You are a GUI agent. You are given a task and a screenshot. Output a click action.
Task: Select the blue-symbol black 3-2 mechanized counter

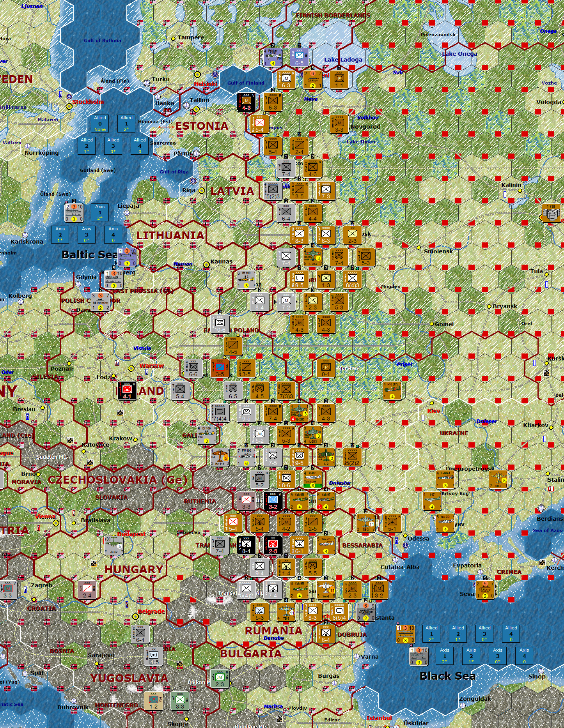(x=273, y=501)
